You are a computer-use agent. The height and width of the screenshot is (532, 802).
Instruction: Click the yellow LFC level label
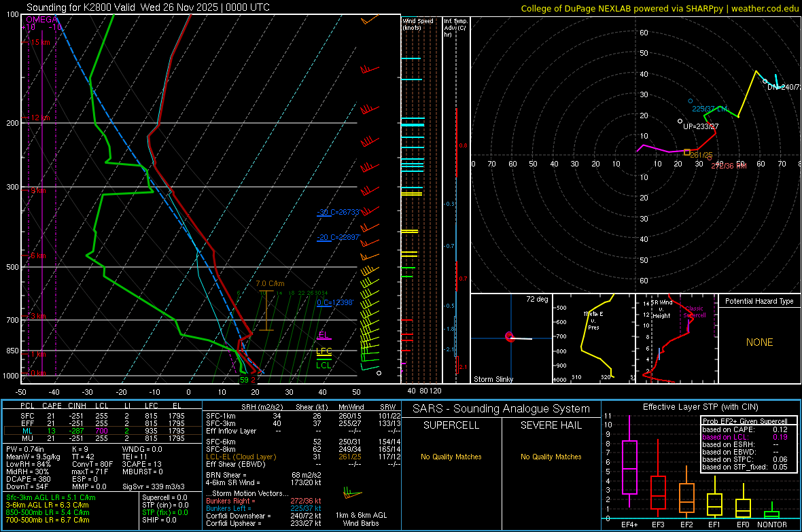[x=324, y=351]
